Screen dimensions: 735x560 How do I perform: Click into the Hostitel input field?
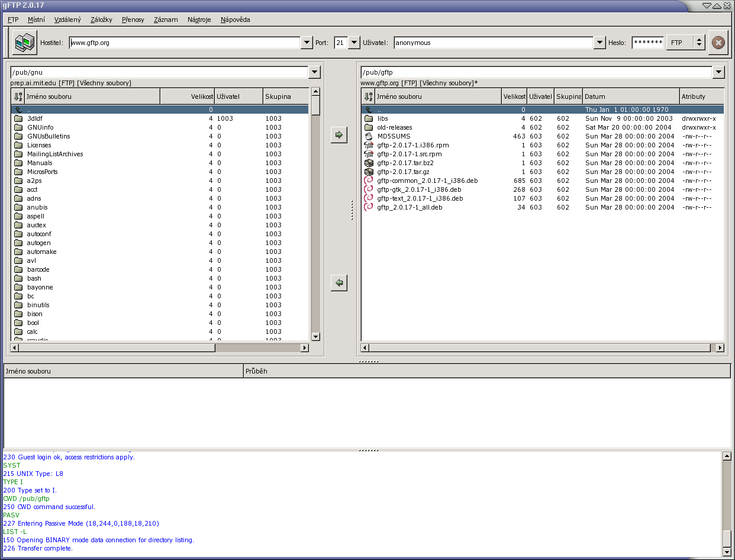pyautogui.click(x=185, y=43)
